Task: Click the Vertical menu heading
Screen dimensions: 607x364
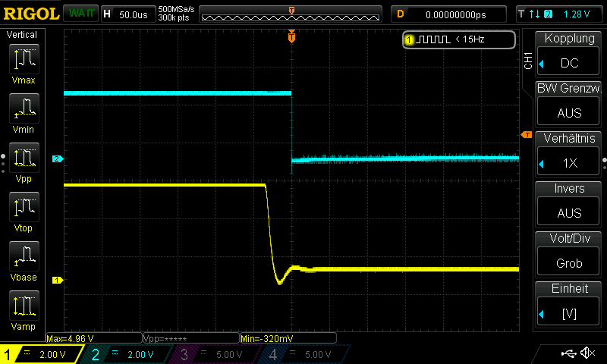Action: [x=22, y=35]
